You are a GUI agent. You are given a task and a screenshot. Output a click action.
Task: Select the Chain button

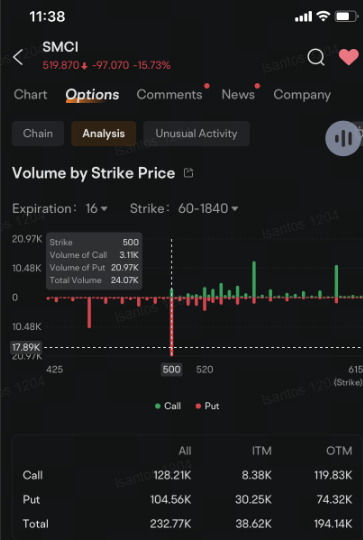pyautogui.click(x=38, y=134)
